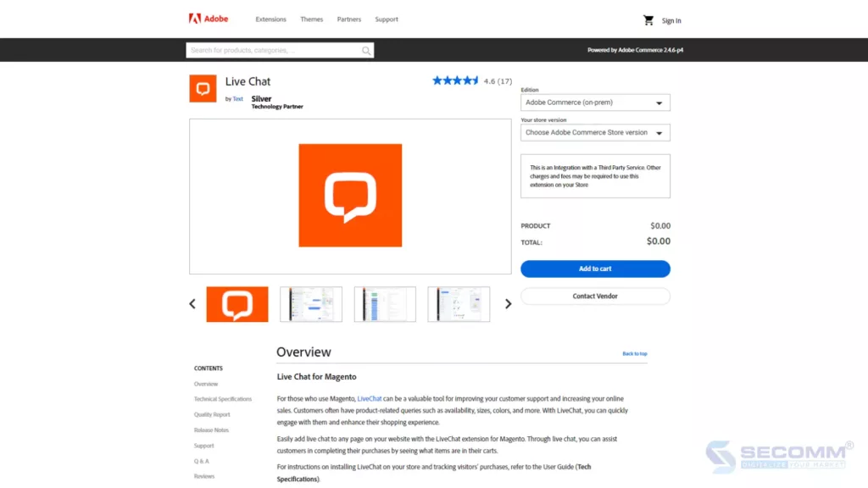Click the large Live Chat preview image
Viewport: 868px width, 488px height.
(350, 196)
